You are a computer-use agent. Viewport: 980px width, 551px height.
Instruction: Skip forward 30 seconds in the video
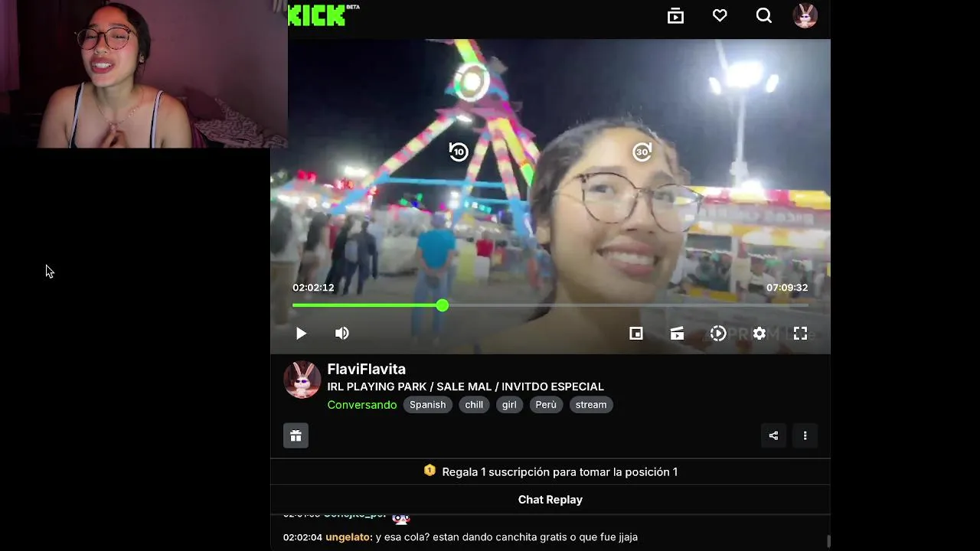[642, 152]
